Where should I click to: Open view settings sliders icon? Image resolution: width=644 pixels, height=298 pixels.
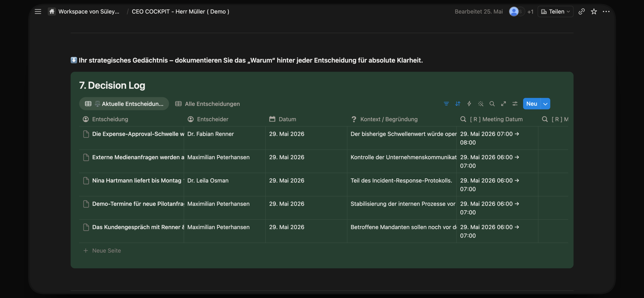click(x=515, y=104)
